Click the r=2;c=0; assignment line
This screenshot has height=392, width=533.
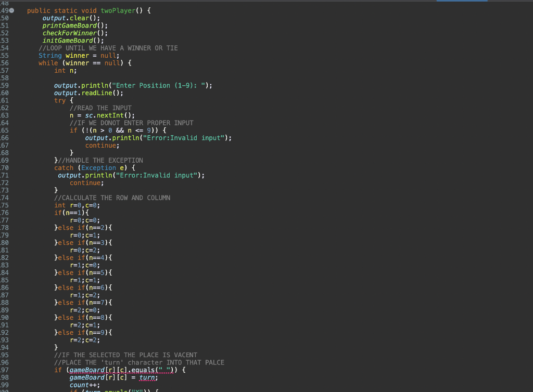coord(85,310)
